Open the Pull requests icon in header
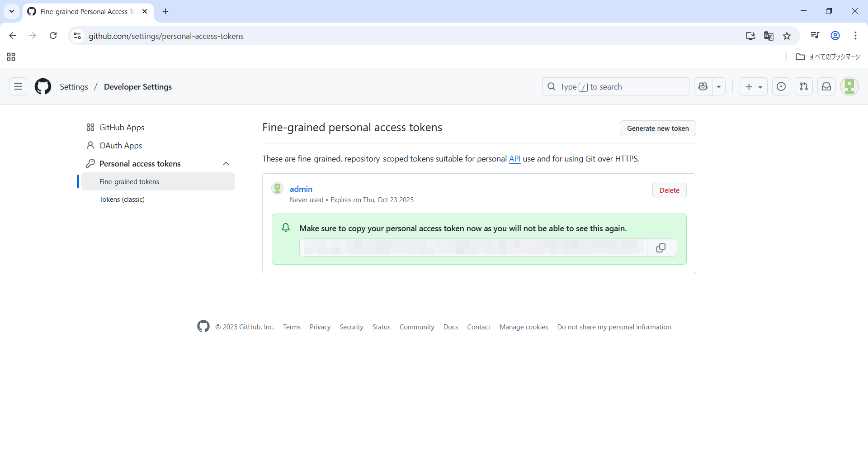The image size is (868, 466). click(x=803, y=86)
